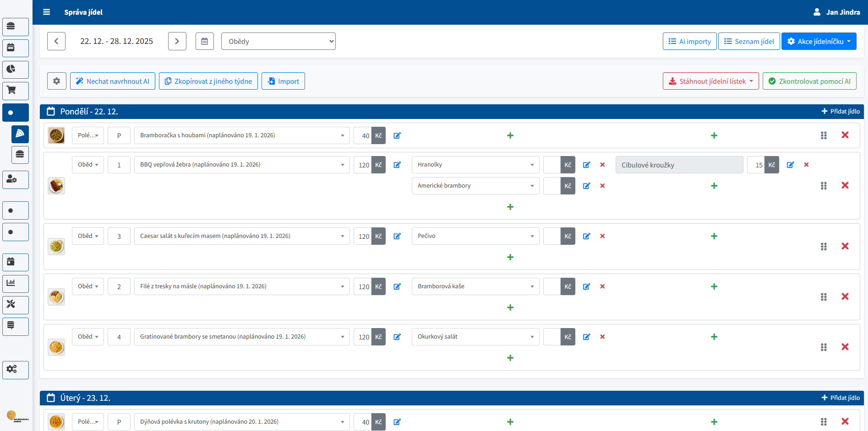Remove the Hranolky side dish

pyautogui.click(x=602, y=165)
